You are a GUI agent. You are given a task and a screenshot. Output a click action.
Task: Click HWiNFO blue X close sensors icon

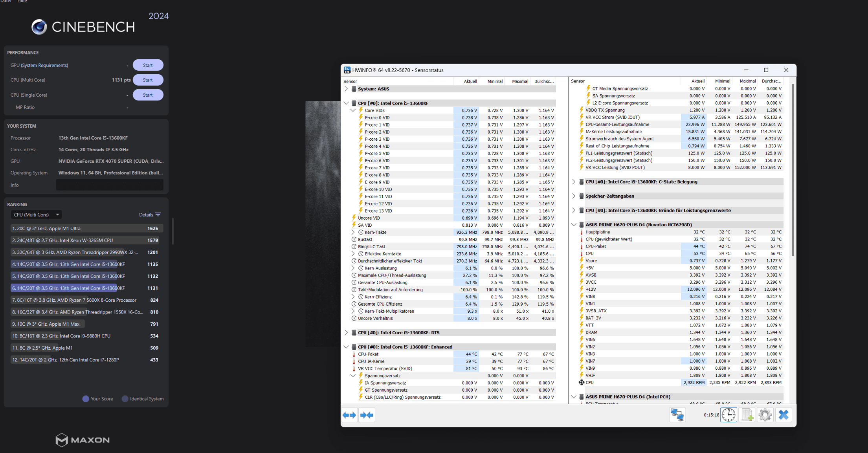tap(784, 415)
